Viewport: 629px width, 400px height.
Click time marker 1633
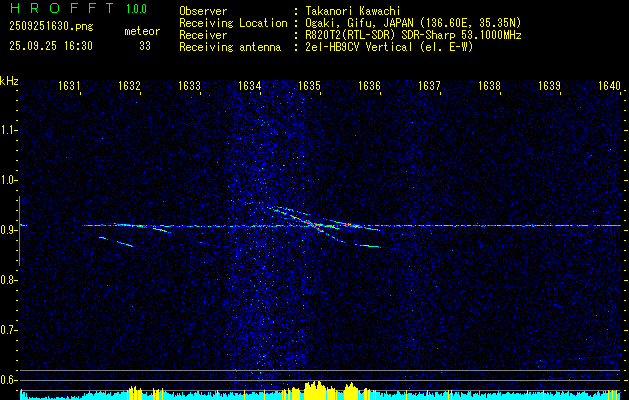[x=189, y=85]
